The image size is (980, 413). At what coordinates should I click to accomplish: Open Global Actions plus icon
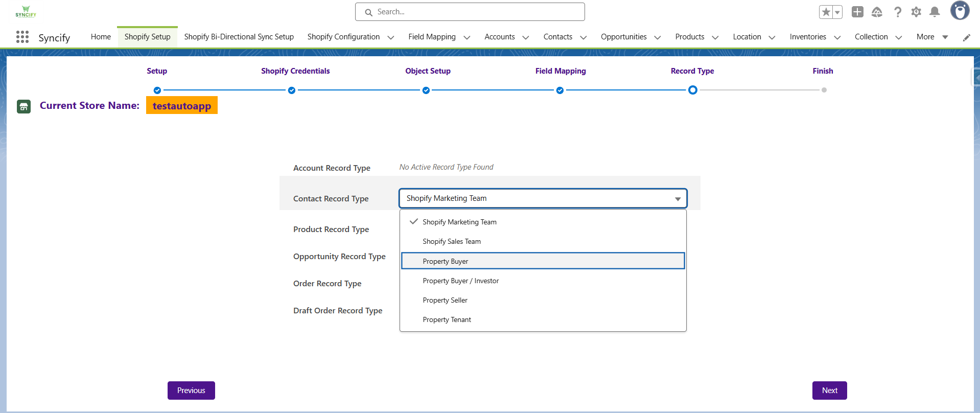pyautogui.click(x=857, y=12)
